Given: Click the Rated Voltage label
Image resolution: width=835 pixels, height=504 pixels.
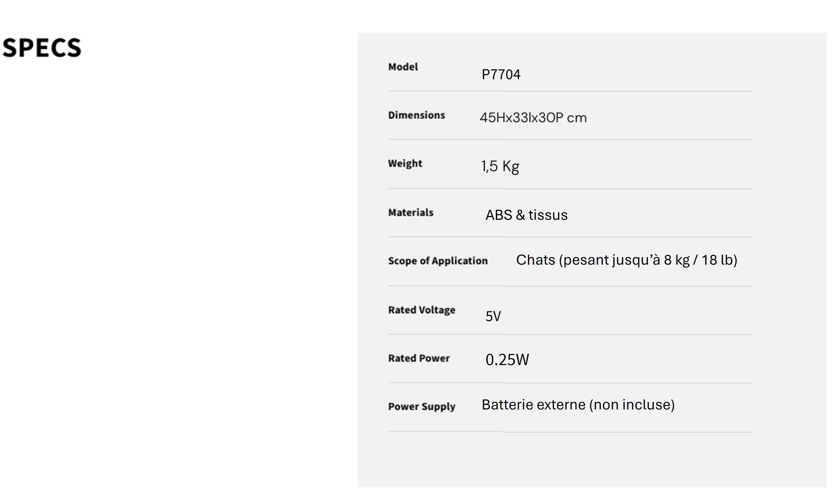Looking at the screenshot, I should click(x=421, y=310).
